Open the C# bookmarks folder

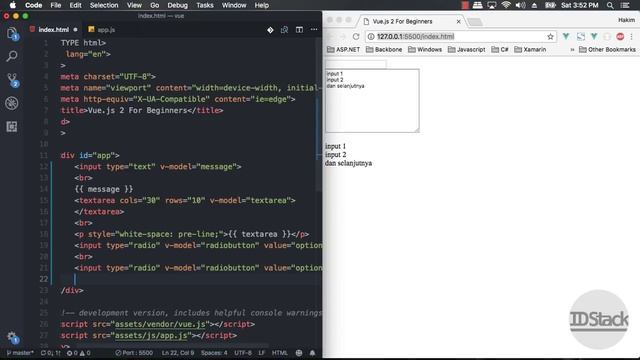pos(500,49)
